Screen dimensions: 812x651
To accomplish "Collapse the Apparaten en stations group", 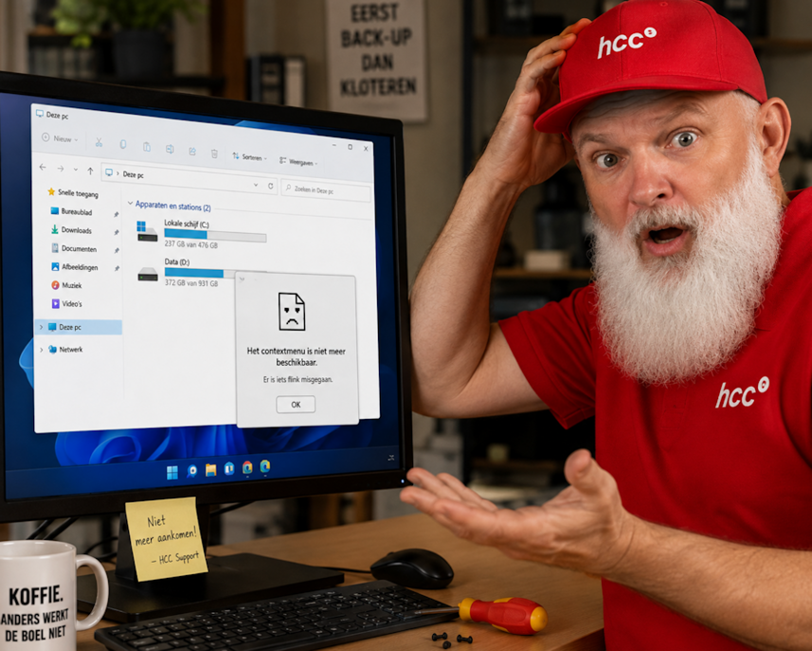I will (x=131, y=203).
